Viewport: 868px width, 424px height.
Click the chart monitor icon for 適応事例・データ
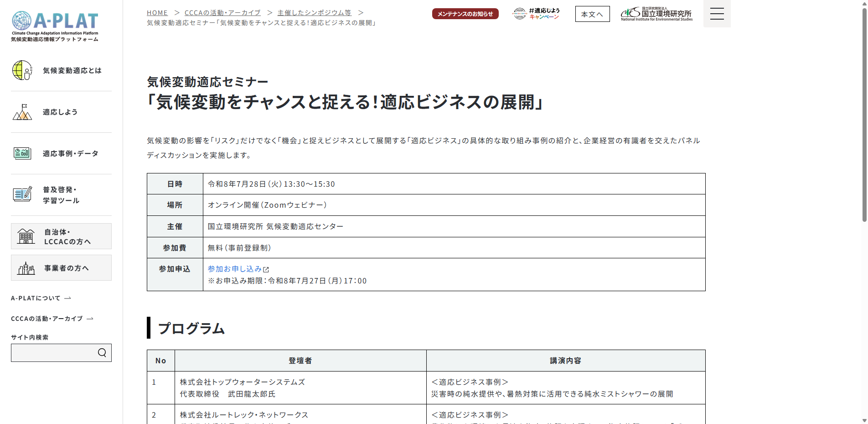point(22,153)
